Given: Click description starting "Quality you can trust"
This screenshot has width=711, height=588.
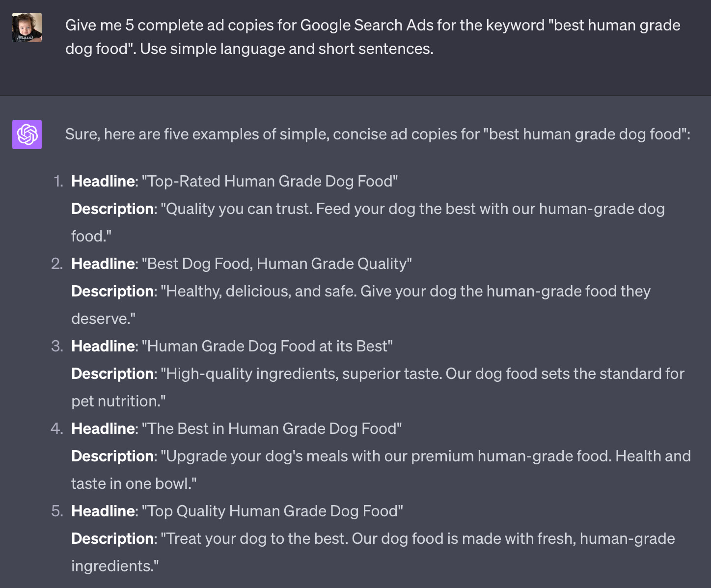Looking at the screenshot, I should coord(368,222).
